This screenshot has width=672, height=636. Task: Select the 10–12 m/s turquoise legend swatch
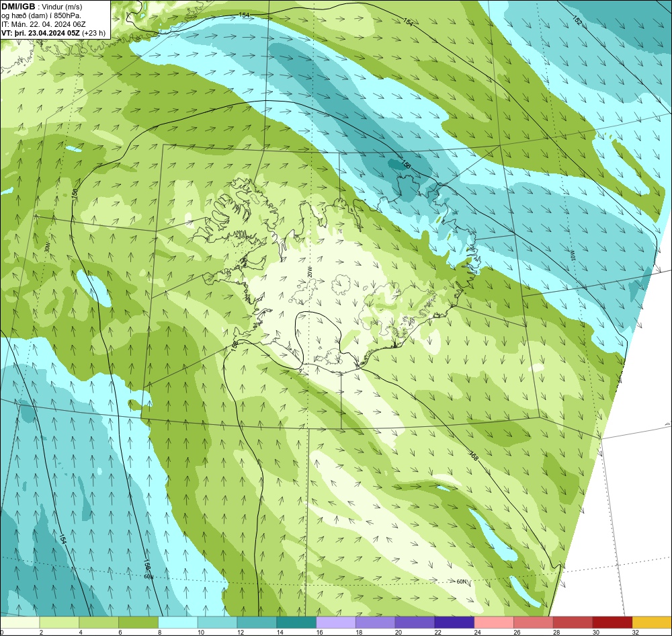pos(217,623)
